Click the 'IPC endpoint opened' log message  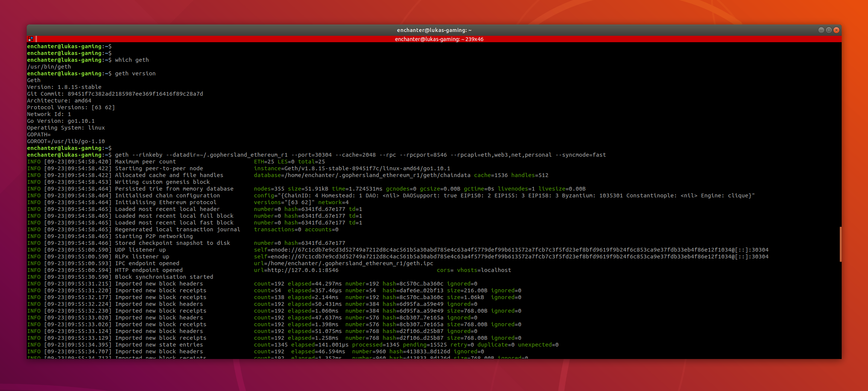coord(147,263)
